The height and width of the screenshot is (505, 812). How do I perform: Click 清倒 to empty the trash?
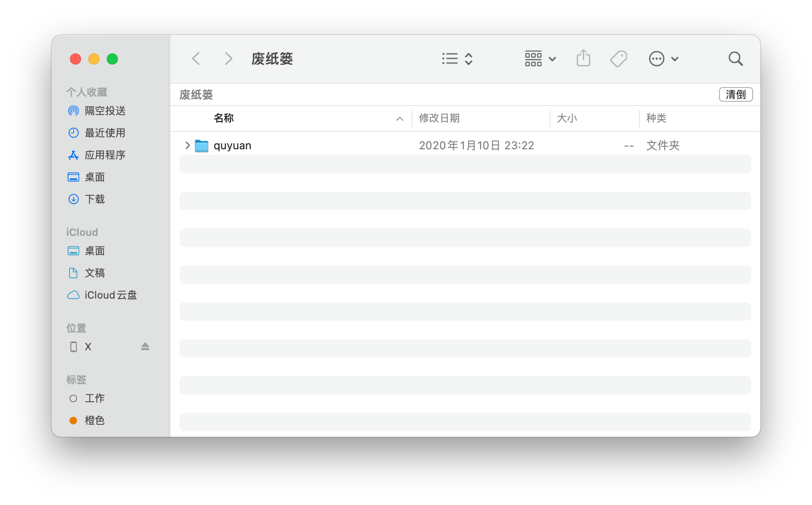tap(735, 94)
